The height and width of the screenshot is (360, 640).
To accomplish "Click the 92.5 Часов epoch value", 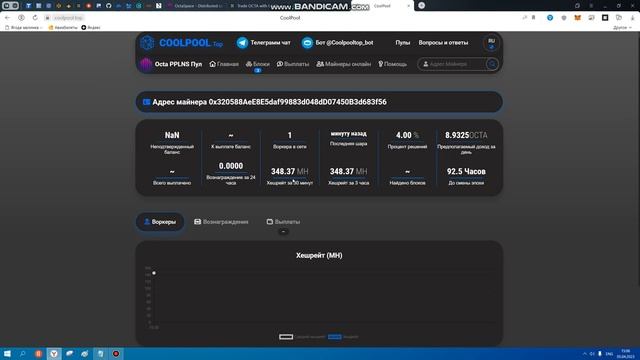I will pos(466,171).
